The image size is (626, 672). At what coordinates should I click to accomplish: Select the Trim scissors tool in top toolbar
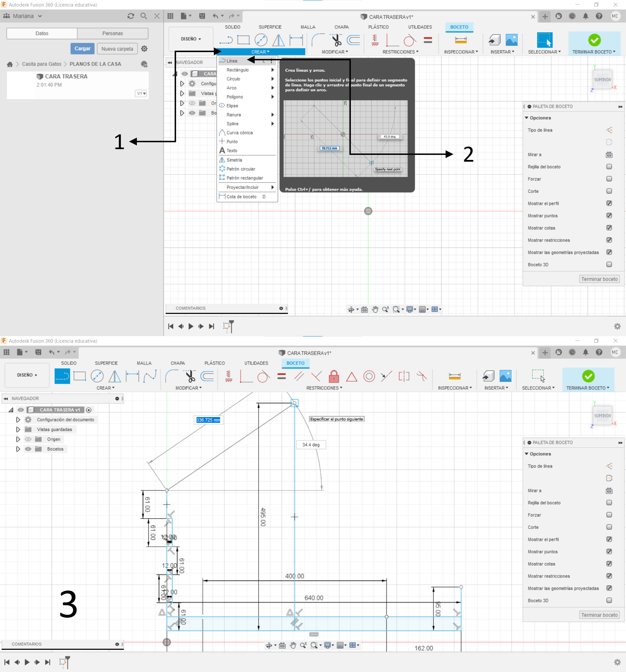336,40
